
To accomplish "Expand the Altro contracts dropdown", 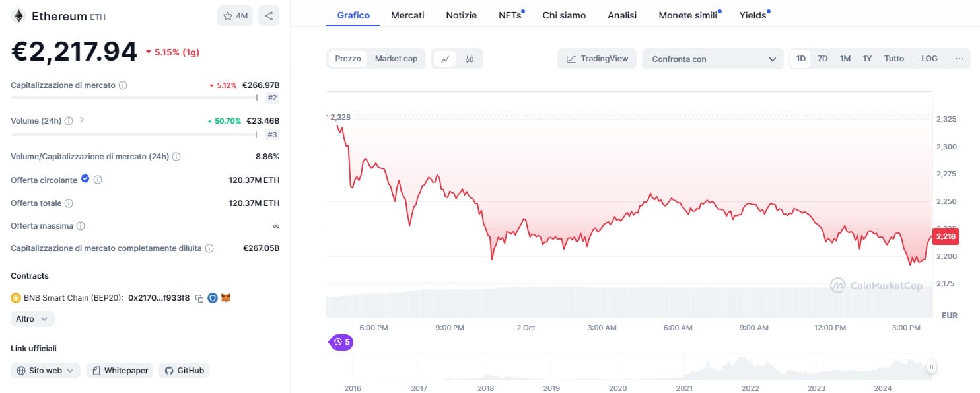I will (x=32, y=319).
